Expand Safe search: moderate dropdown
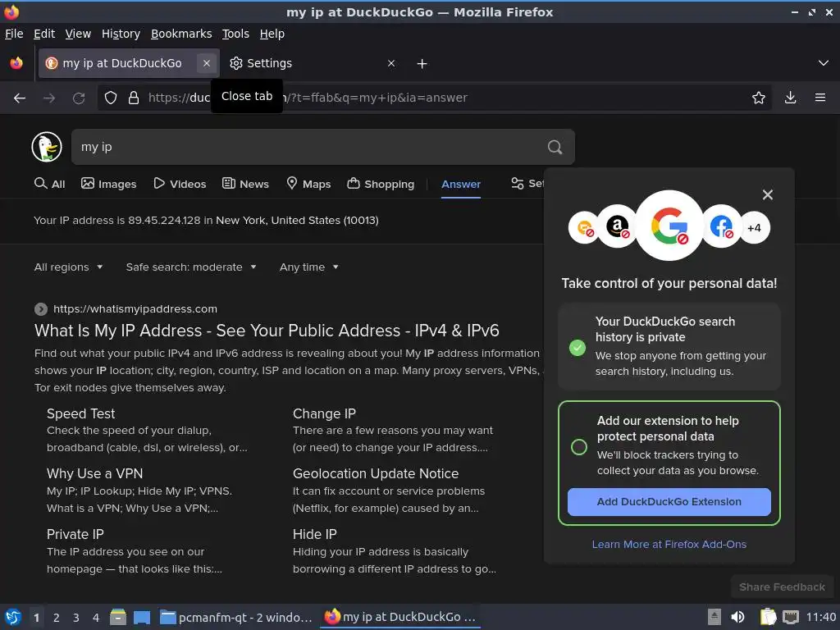Screen dimensions: 840x630 coord(190,267)
